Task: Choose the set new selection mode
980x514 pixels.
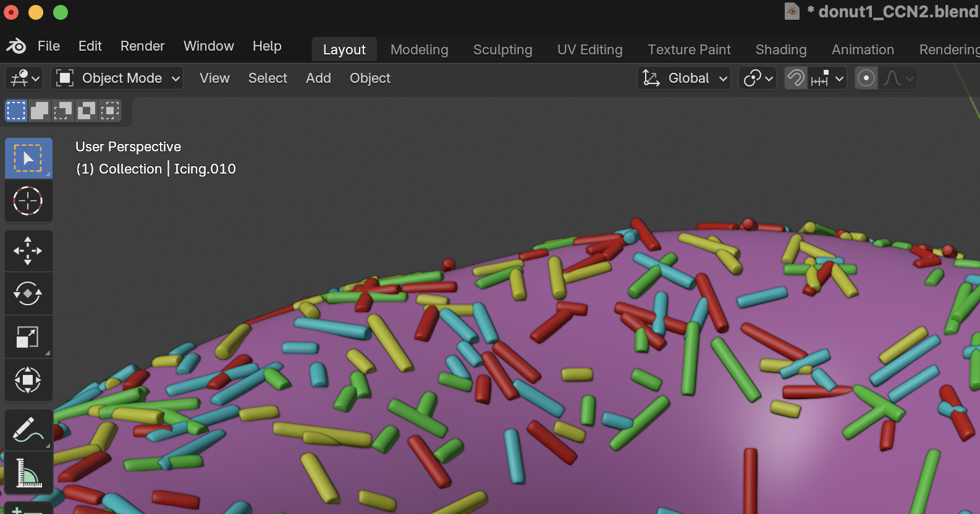Action: (16, 111)
